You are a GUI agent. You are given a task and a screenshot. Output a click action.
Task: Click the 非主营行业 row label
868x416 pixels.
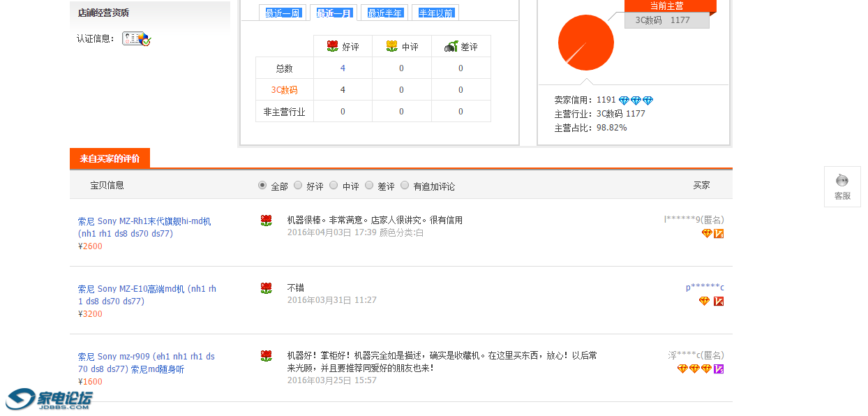pos(284,112)
